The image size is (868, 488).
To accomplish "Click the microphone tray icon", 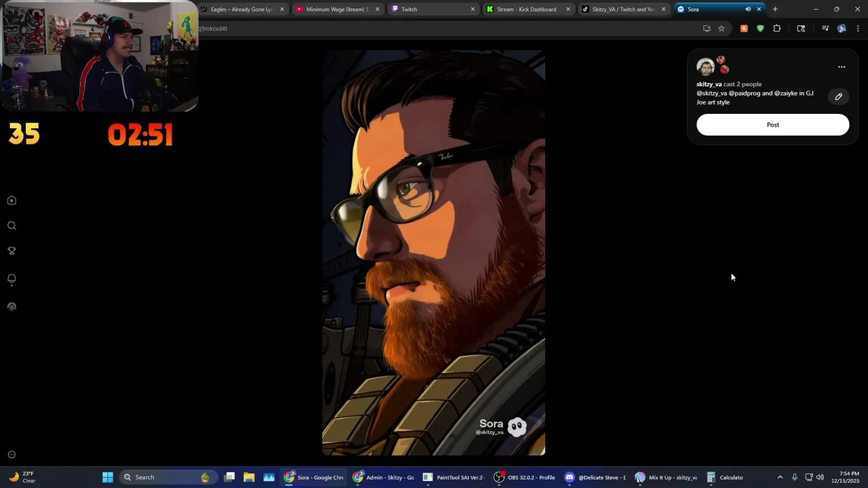I will 795,477.
